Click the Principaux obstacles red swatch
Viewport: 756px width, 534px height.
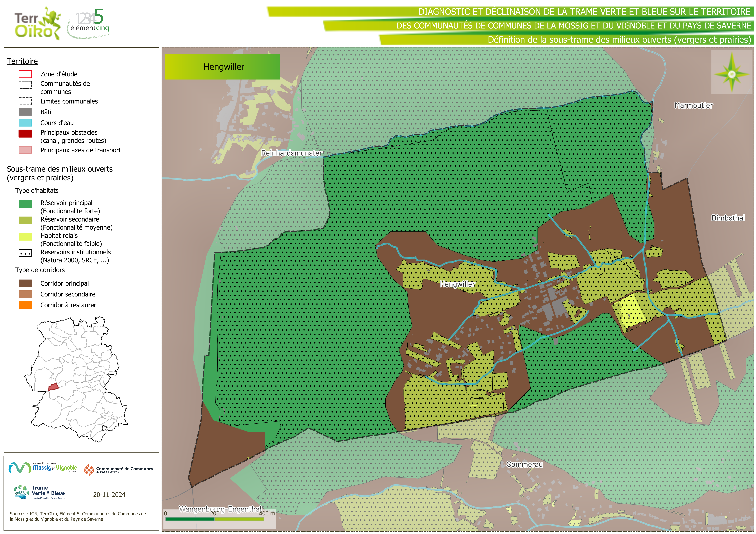tap(25, 133)
